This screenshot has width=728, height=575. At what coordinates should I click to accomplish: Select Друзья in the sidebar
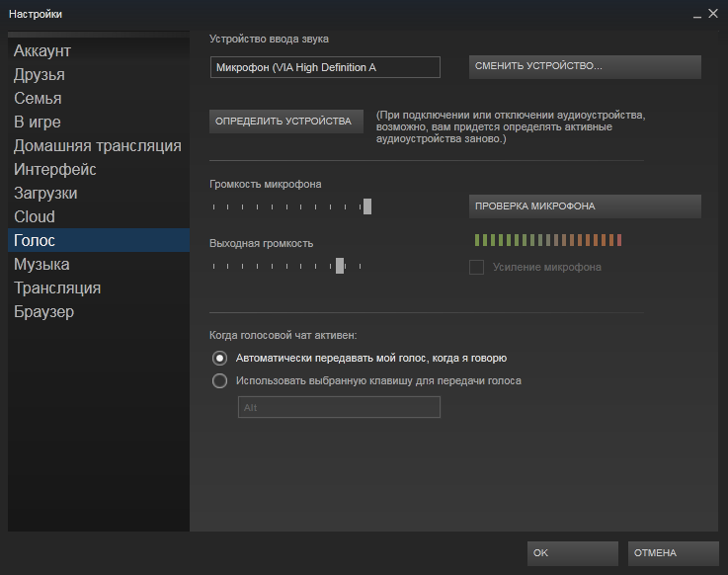pyautogui.click(x=40, y=74)
